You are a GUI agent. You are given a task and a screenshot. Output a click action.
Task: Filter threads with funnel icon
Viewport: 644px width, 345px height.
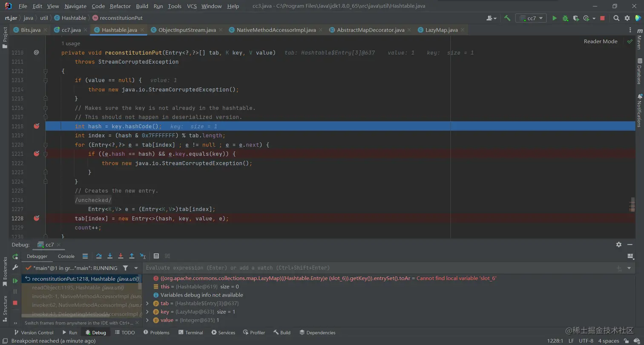(125, 268)
